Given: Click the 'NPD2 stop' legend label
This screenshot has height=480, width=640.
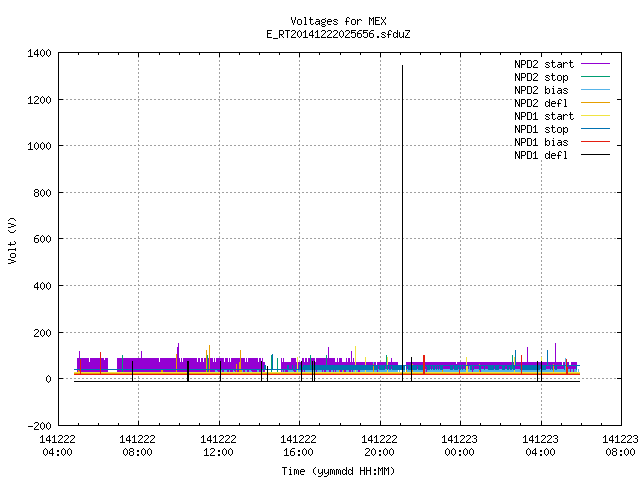Looking at the screenshot, I should pyautogui.click(x=541, y=77).
